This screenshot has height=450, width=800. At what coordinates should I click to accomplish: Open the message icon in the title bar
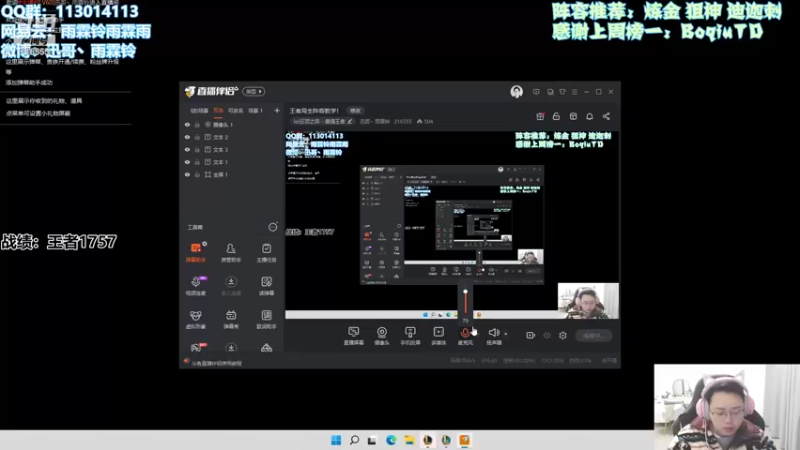point(536,92)
